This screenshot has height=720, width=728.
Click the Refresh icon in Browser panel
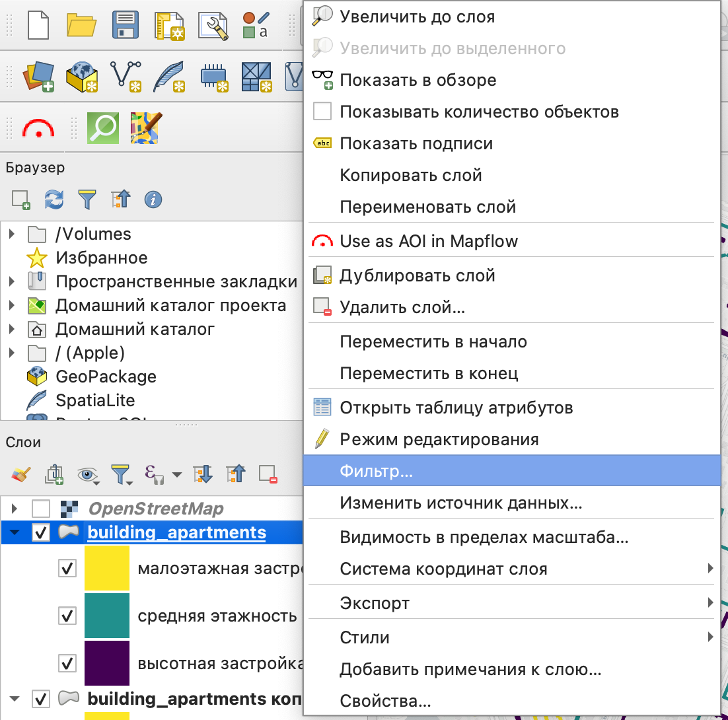(54, 199)
